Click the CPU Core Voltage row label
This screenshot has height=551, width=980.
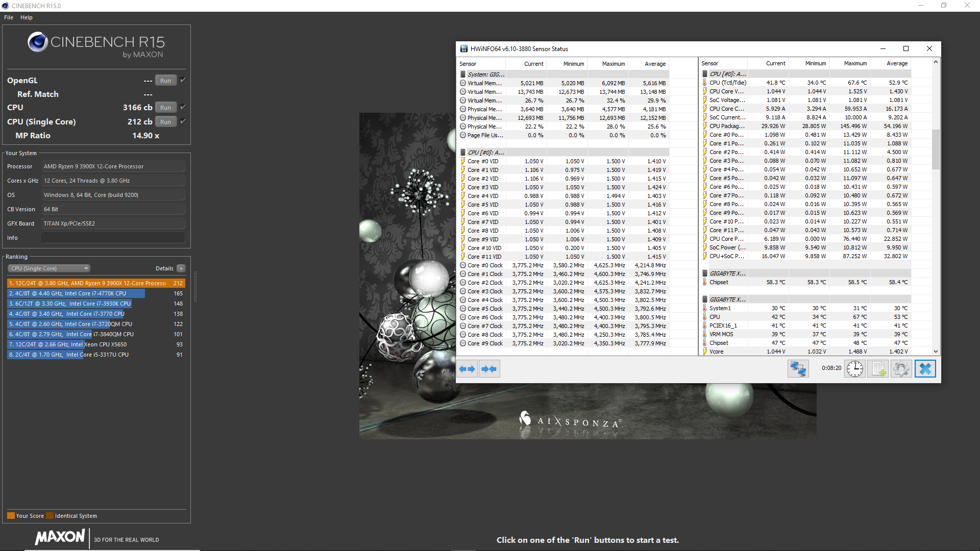[x=727, y=91]
